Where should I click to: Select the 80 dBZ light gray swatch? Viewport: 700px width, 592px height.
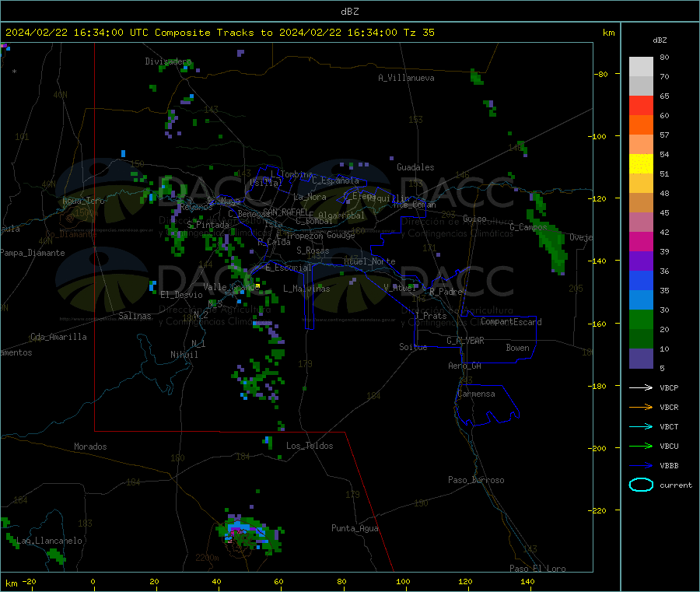641,67
